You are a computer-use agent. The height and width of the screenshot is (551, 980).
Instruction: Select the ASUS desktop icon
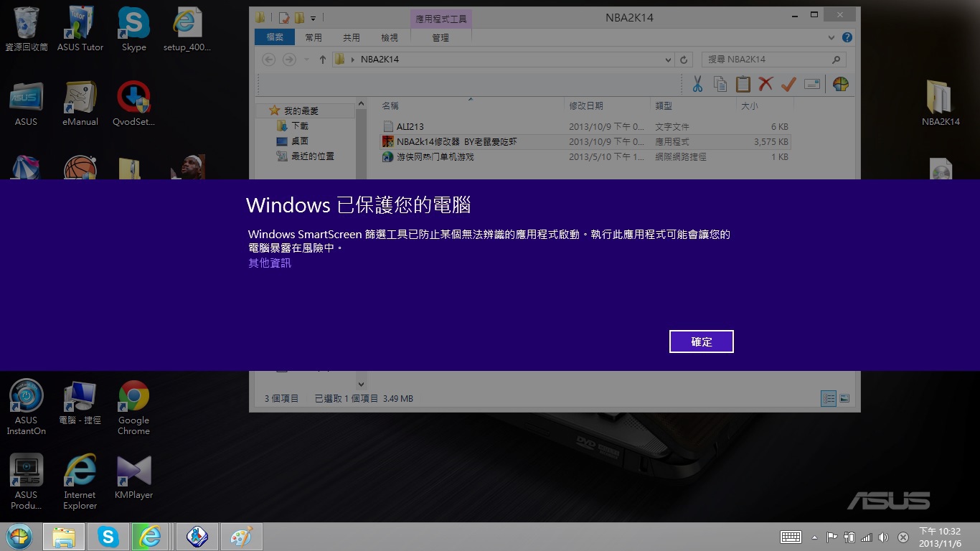point(27,103)
